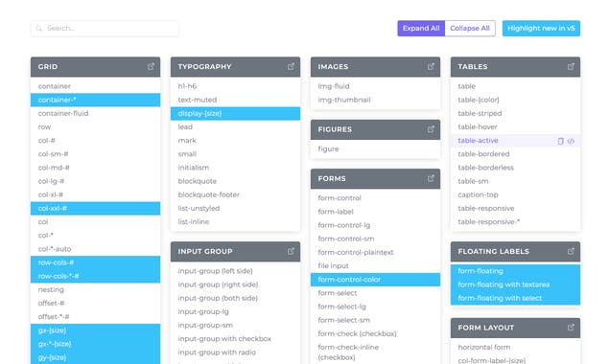
Task: Open Typography section external link icon
Action: pos(291,66)
